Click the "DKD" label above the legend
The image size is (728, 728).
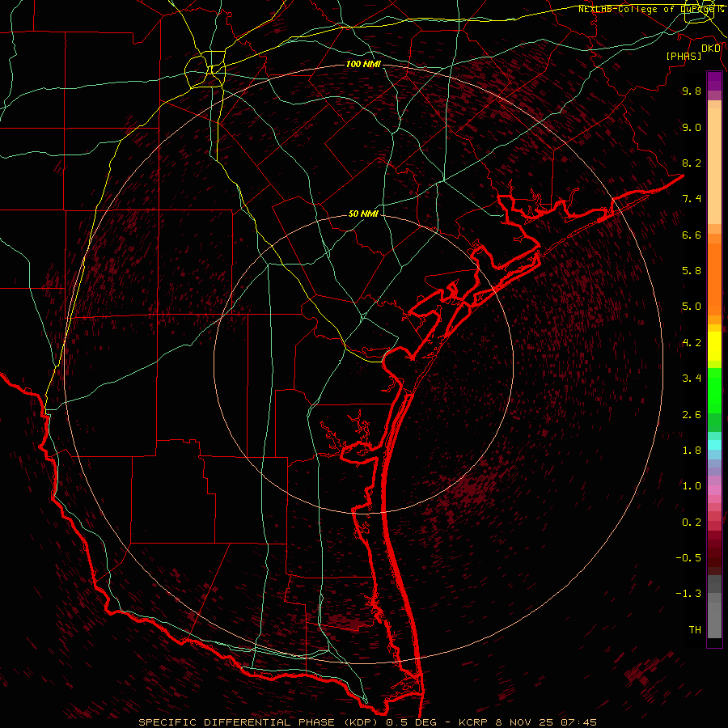pyautogui.click(x=711, y=49)
